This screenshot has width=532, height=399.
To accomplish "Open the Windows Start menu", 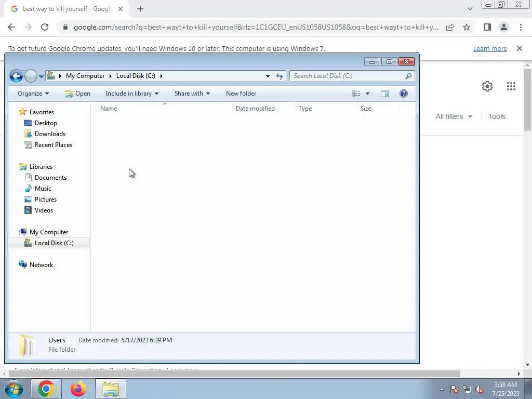I will [14, 389].
